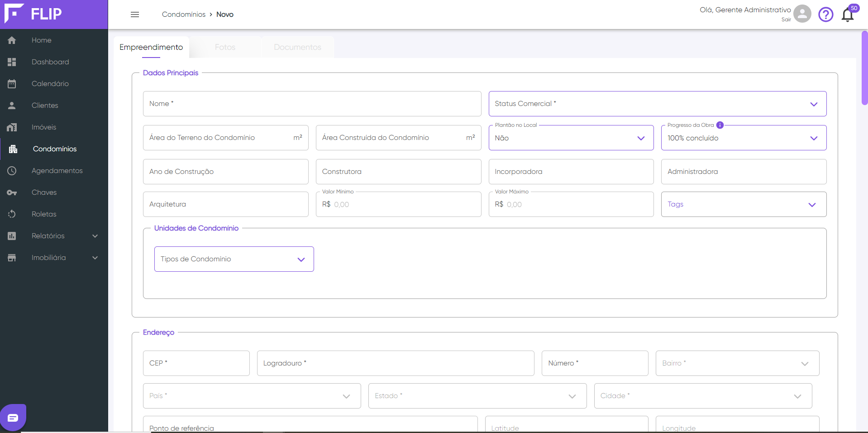Go to Condomínios breadcrumb link
The image size is (868, 433).
pos(184,14)
